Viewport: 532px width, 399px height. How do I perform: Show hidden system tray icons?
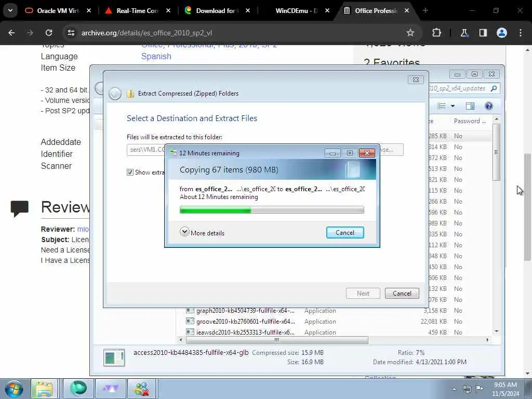[454, 389]
